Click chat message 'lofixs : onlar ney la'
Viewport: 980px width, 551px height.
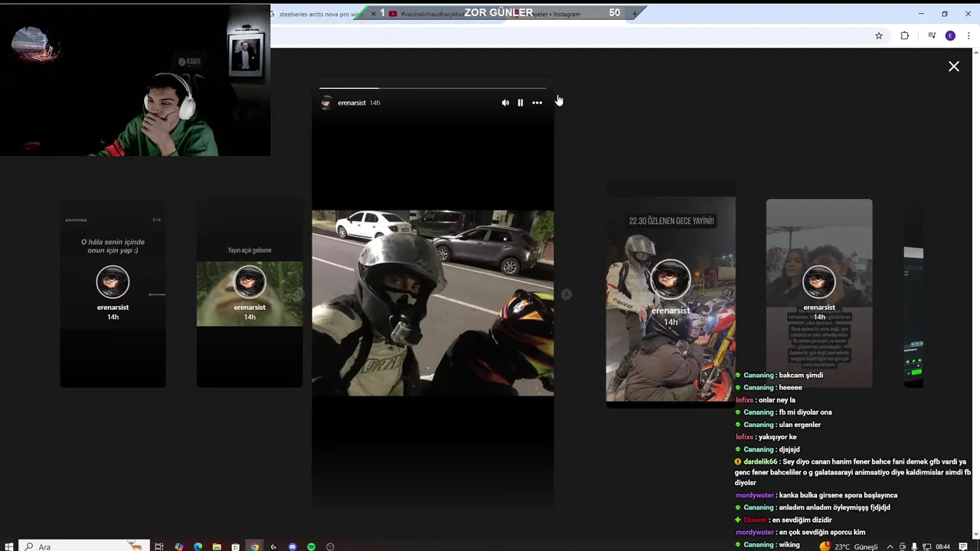766,399
